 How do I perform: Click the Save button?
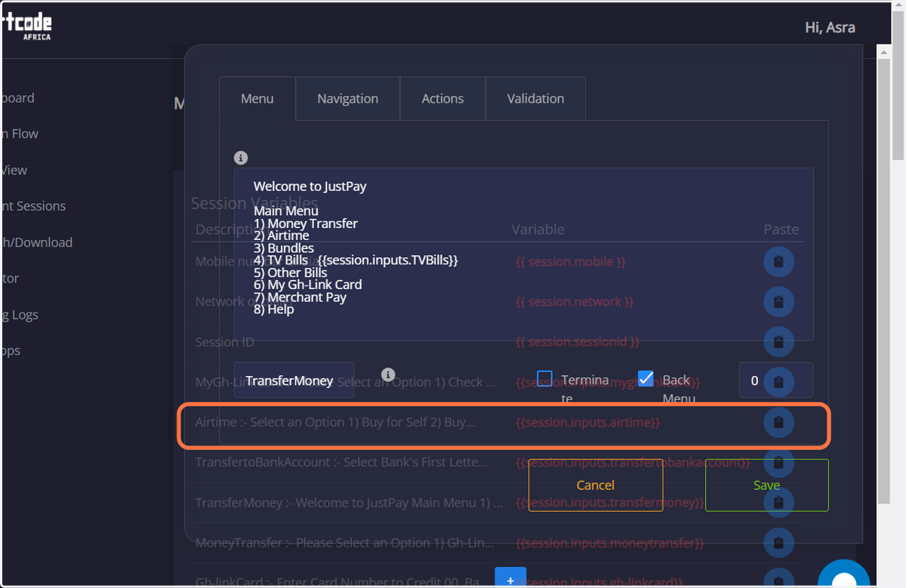[766, 485]
